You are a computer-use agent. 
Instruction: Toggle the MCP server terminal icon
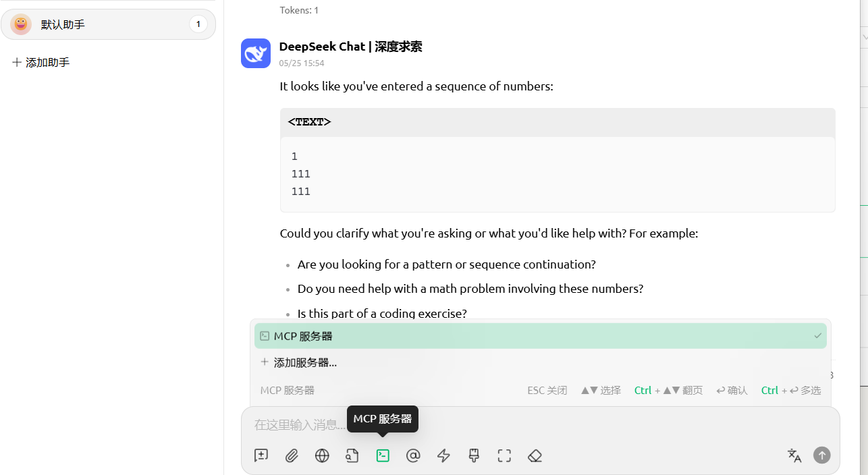tap(383, 455)
